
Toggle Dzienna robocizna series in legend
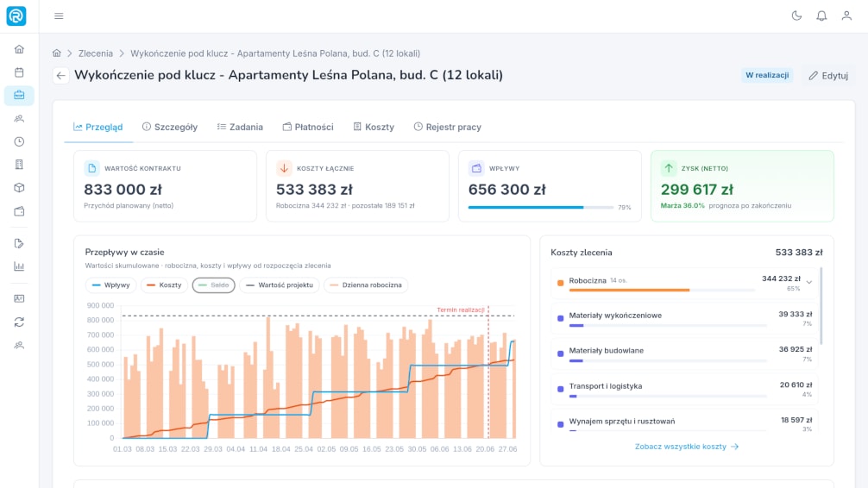point(366,285)
